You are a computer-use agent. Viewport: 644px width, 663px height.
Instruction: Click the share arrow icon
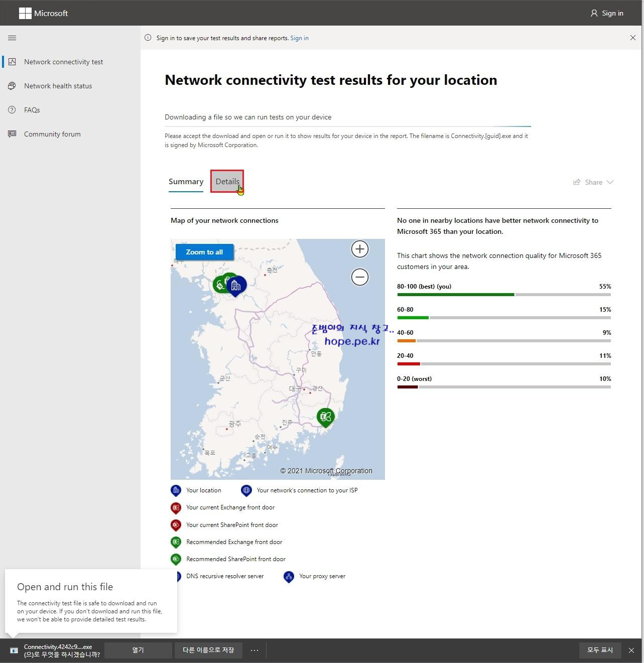[x=577, y=182]
